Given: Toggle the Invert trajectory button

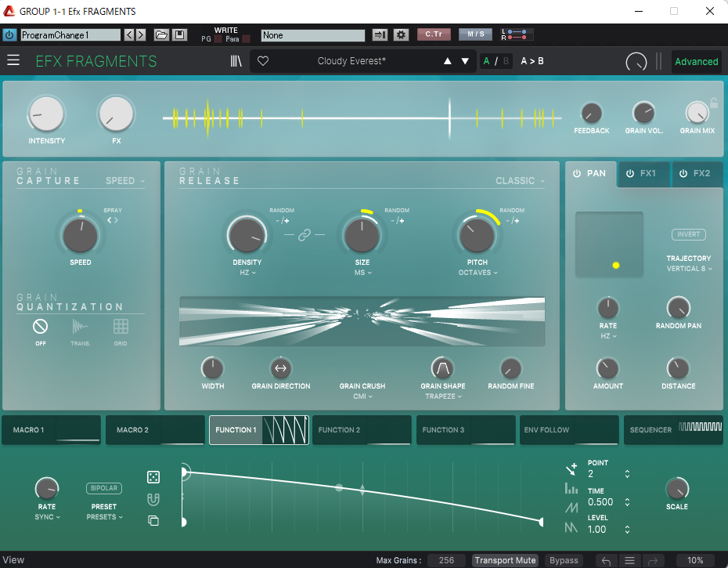Looking at the screenshot, I should pos(689,234).
